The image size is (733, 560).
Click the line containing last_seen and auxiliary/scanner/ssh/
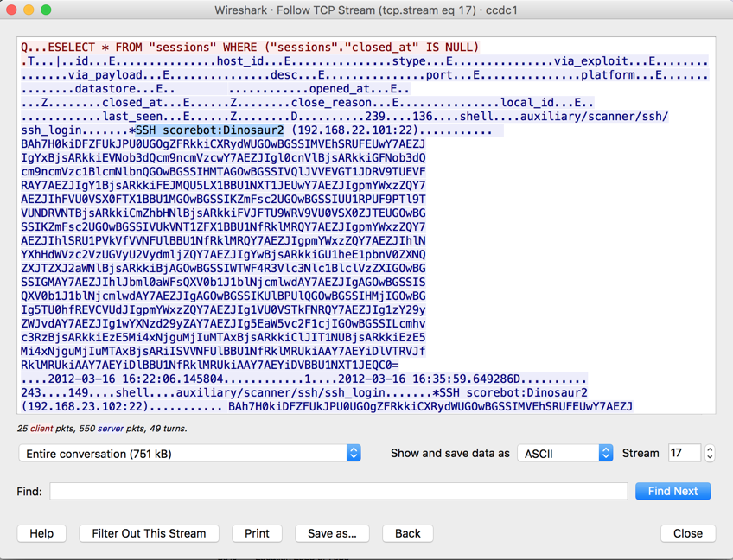(345, 117)
